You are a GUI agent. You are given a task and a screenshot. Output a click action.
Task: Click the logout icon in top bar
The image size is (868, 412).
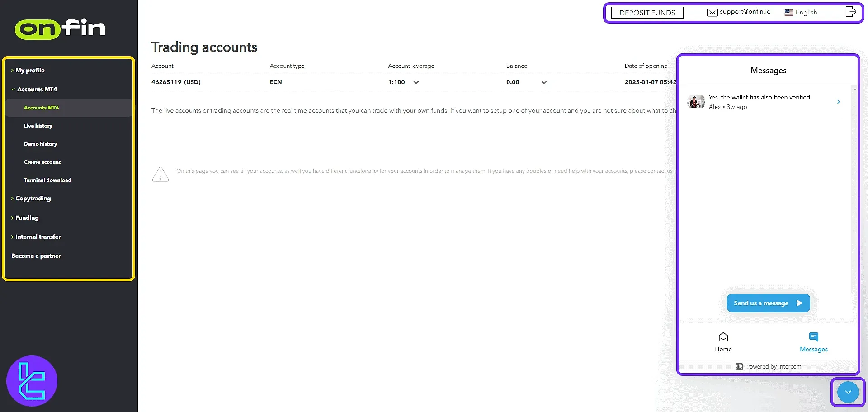coord(850,12)
